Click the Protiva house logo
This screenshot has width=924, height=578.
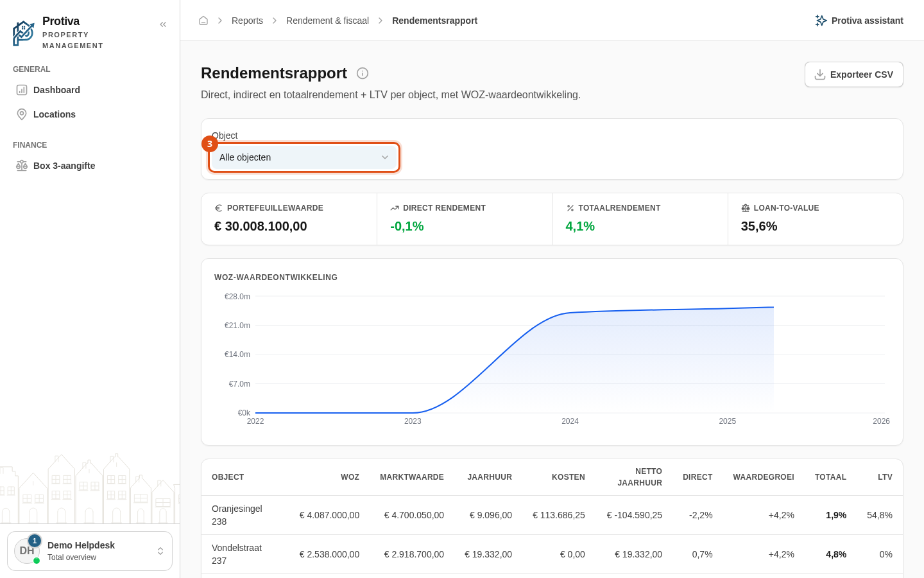click(x=24, y=33)
